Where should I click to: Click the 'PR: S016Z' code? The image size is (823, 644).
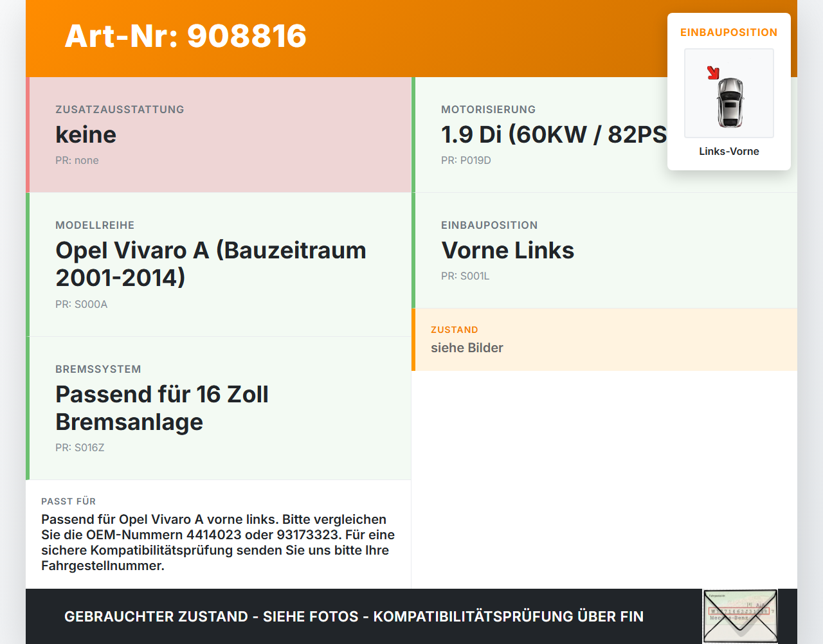coord(80,447)
